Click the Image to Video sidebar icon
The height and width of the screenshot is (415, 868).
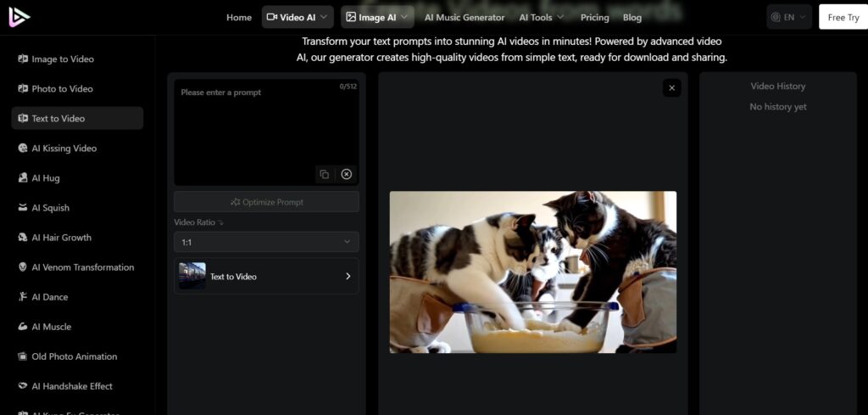pyautogui.click(x=23, y=59)
